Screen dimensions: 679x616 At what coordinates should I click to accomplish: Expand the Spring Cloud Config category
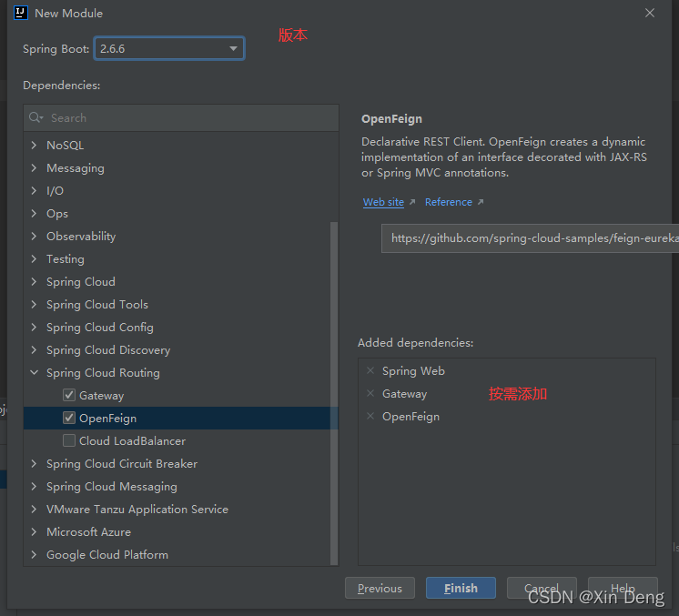[35, 327]
